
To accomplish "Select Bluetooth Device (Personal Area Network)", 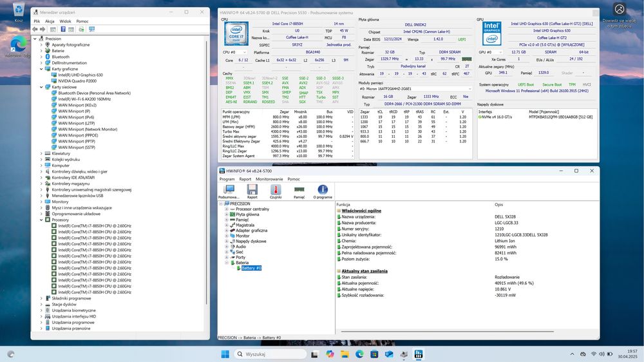I will (94, 93).
